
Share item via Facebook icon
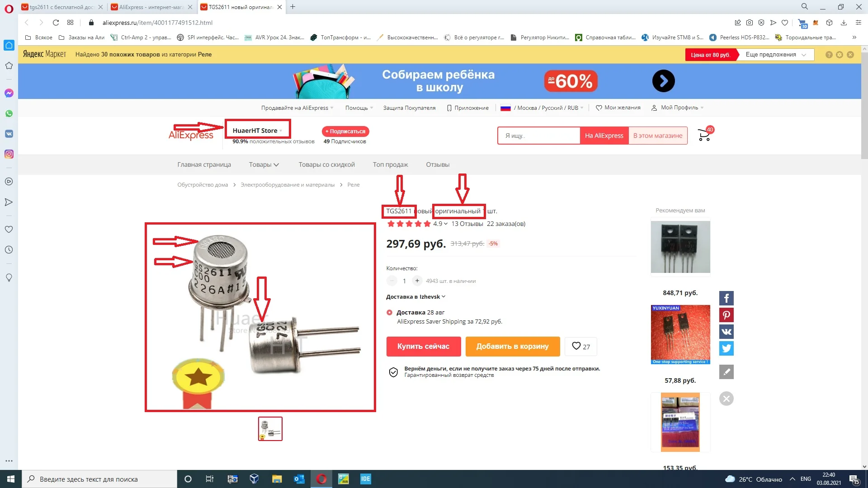pos(726,298)
